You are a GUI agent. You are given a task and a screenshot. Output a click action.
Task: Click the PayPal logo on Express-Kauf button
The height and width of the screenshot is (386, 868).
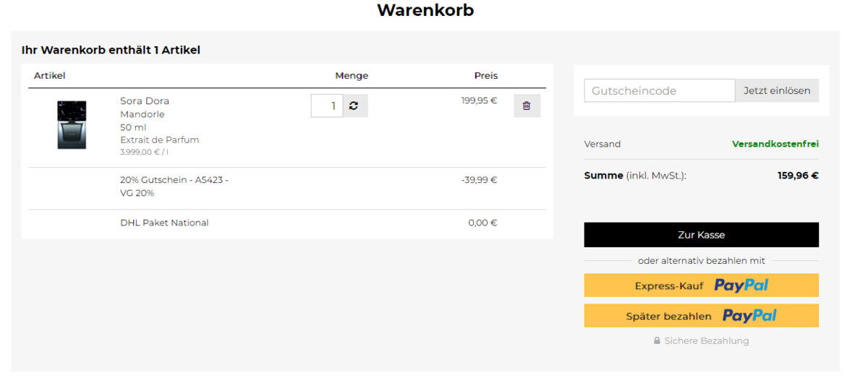point(741,286)
